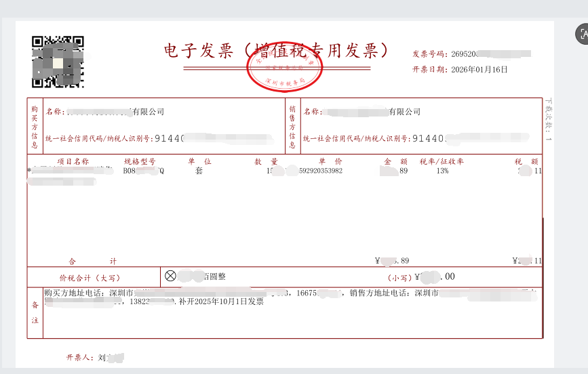Click the text recognition icon at top right

[582, 33]
